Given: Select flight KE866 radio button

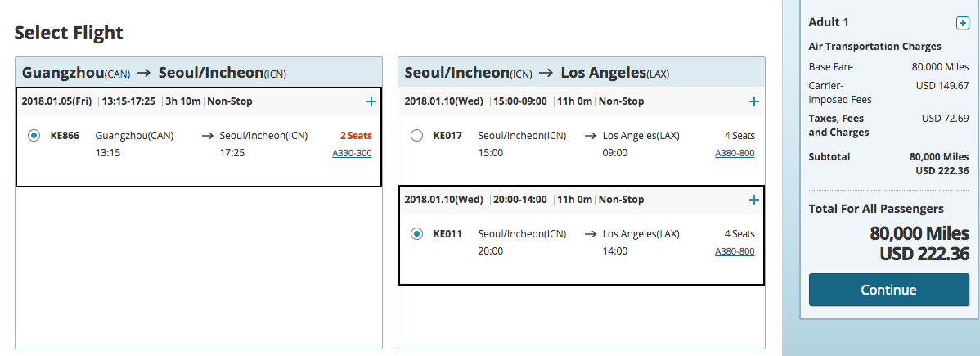Looking at the screenshot, I should pyautogui.click(x=34, y=136).
